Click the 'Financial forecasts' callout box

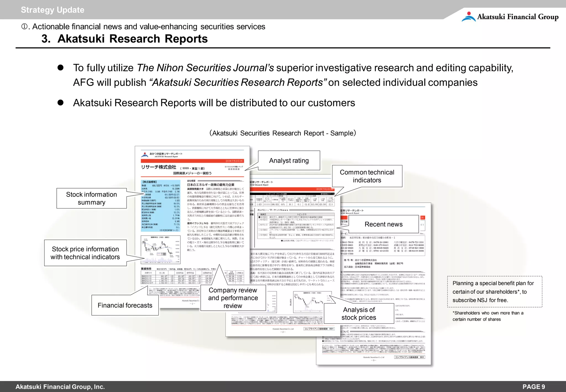point(125,305)
